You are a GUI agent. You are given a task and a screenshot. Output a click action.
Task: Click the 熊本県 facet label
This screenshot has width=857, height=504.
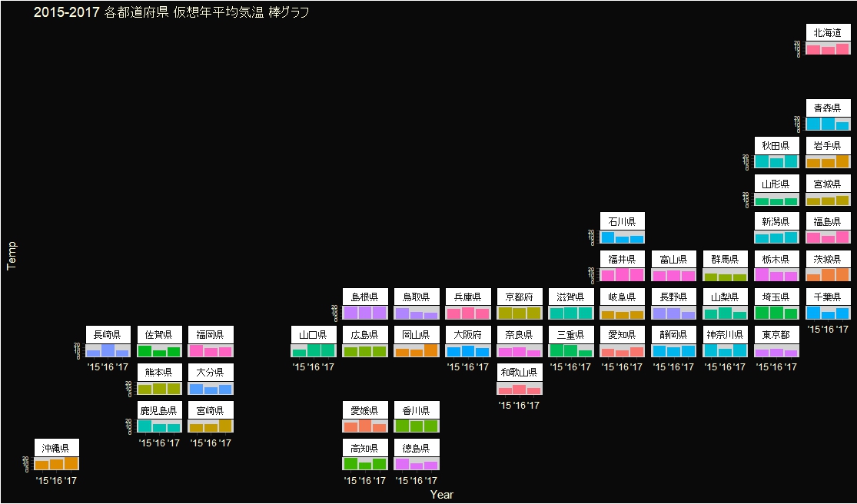[x=159, y=373]
